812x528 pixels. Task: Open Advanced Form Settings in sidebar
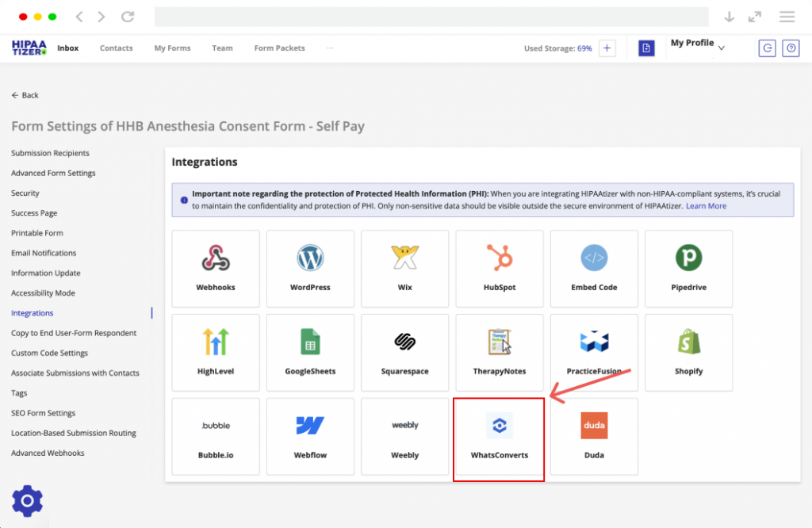pyautogui.click(x=53, y=173)
